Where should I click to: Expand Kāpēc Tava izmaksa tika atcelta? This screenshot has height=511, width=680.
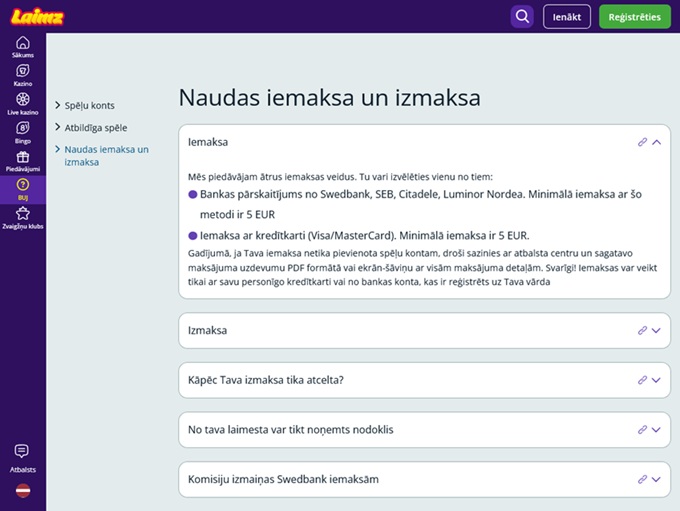pyautogui.click(x=657, y=380)
